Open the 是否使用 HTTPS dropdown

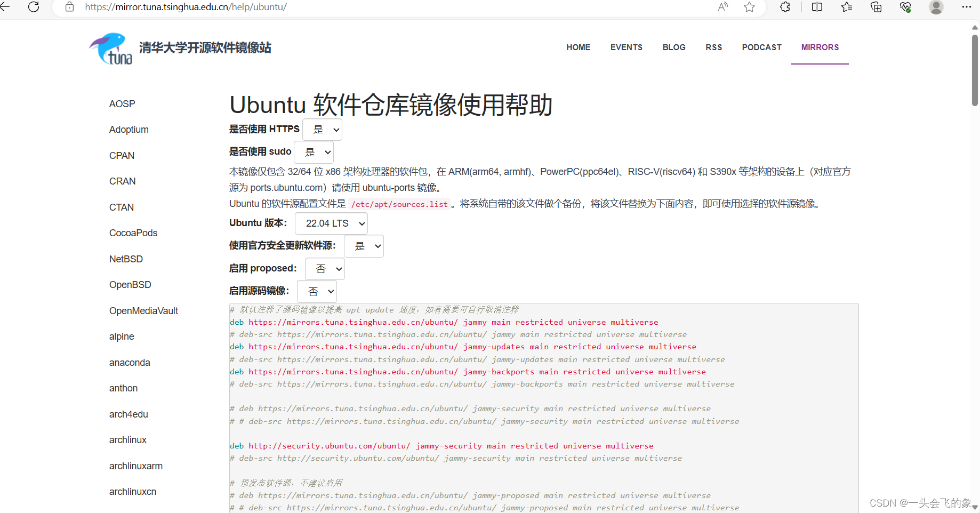pyautogui.click(x=322, y=129)
